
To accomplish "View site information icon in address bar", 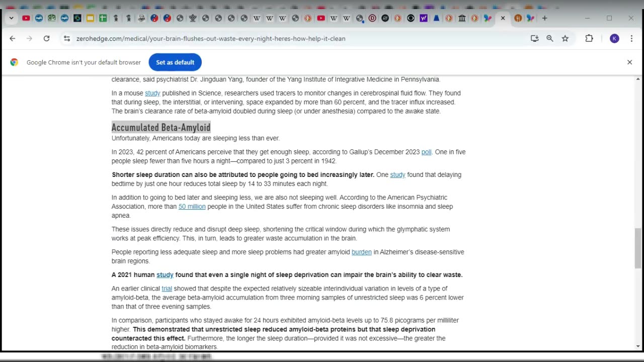I will click(66, 38).
